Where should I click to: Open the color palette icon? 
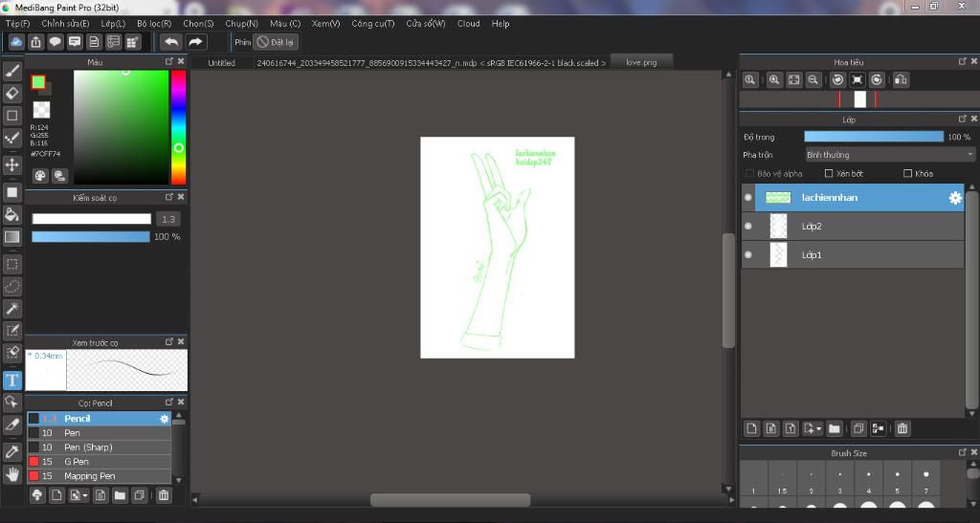[40, 175]
